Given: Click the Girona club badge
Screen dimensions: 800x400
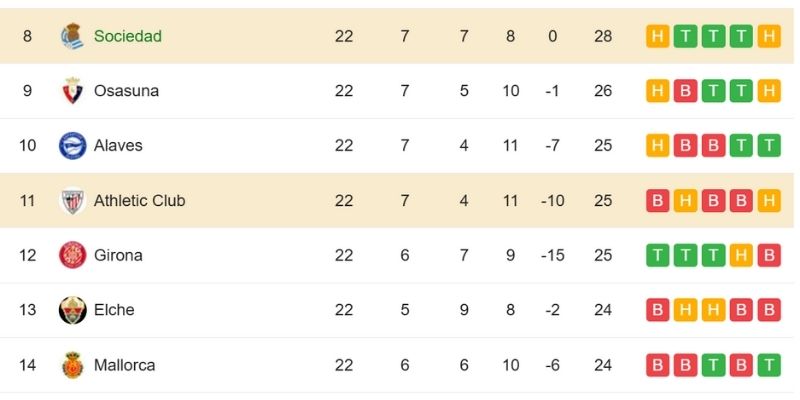Looking at the screenshot, I should (73, 255).
